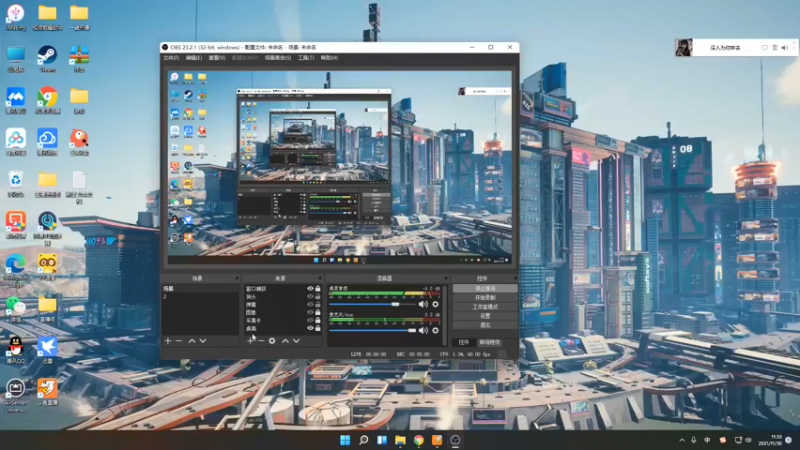Image resolution: width=800 pixels, height=450 pixels.
Task: Open the AirServer desktop shortcut
Action: (16, 395)
